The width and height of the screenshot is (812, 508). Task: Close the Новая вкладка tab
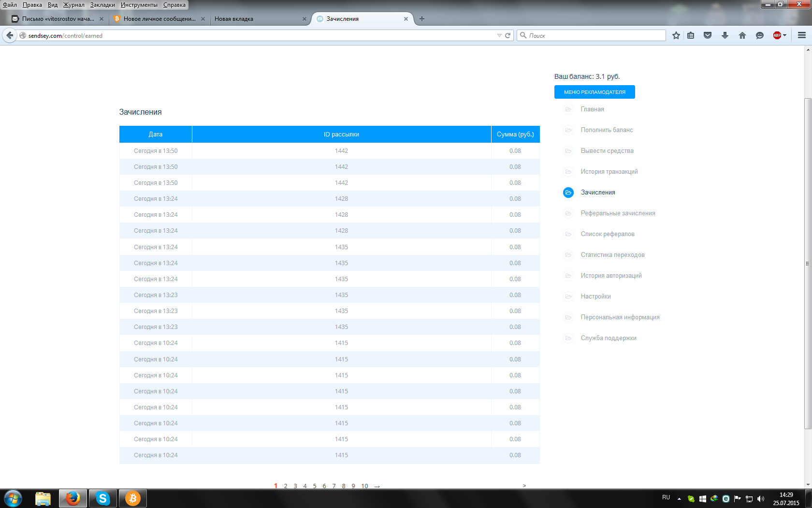(304, 19)
